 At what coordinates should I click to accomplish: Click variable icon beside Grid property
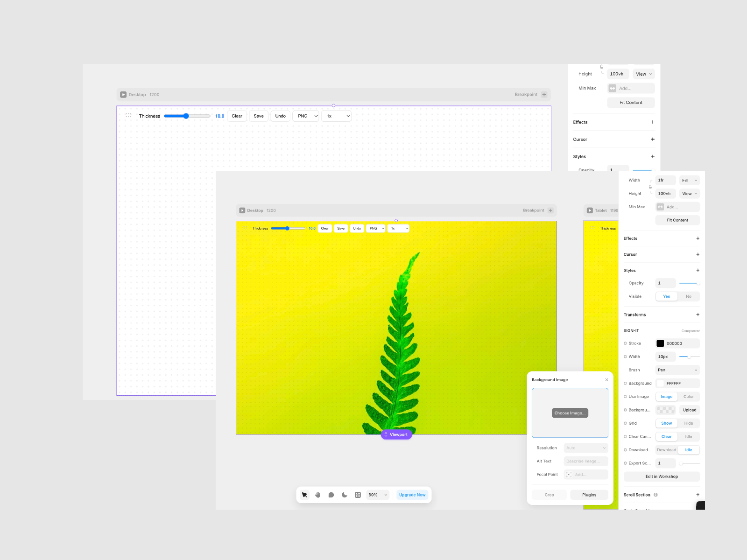625,423
